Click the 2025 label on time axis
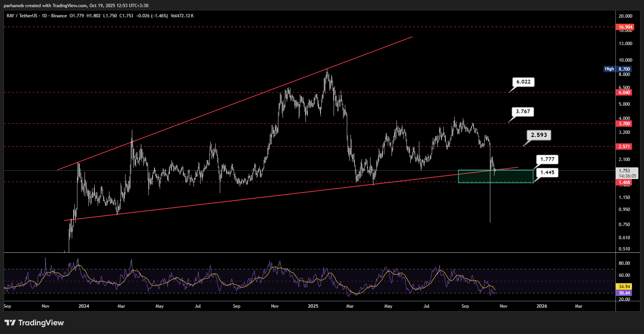This screenshot has width=644, height=334. tap(313, 306)
